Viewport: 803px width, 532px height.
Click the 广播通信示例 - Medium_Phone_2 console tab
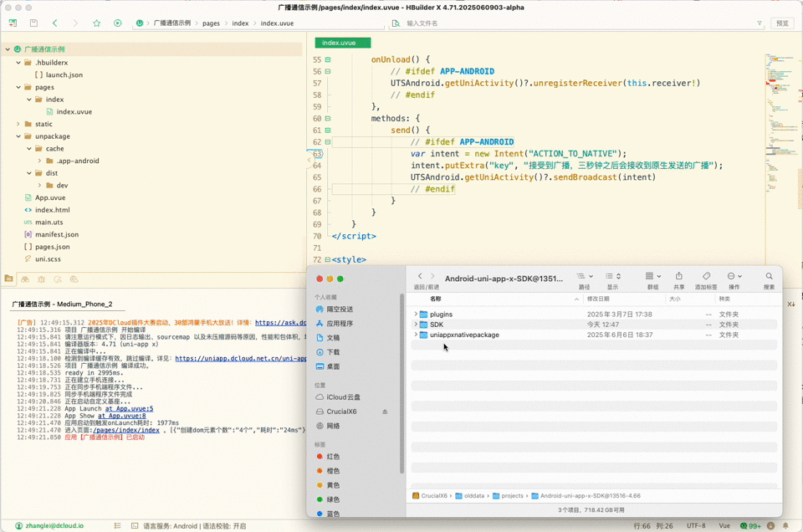click(62, 304)
